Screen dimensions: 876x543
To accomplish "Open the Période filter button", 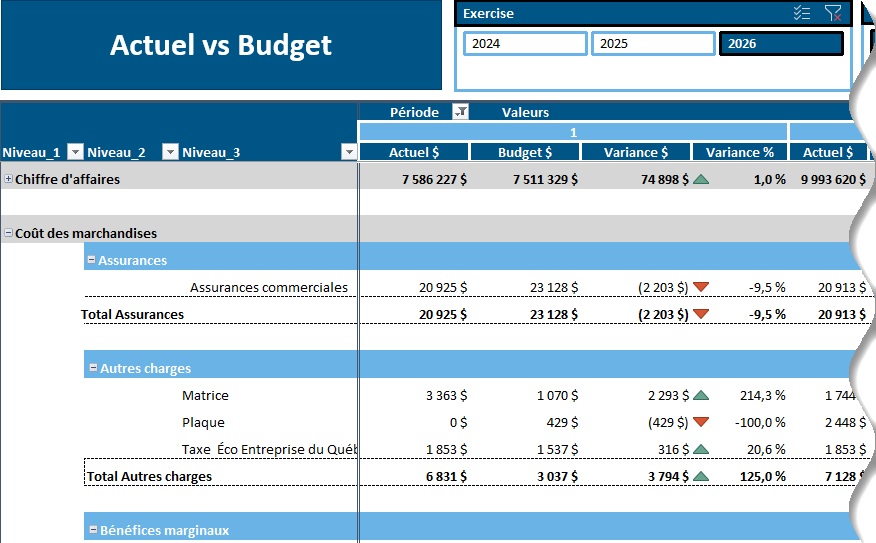I will pos(460,112).
